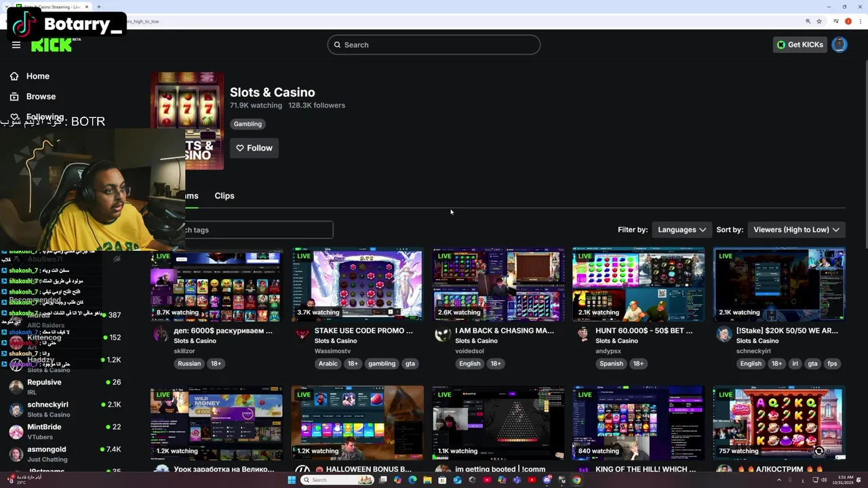Open Viewers (High to Low) sort dropdown
868x488 pixels.
point(796,230)
